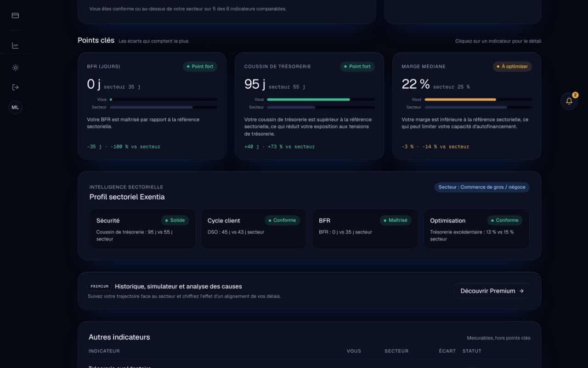Click the Maîtrisé status badge
588x368 pixels.
pyautogui.click(x=396, y=220)
